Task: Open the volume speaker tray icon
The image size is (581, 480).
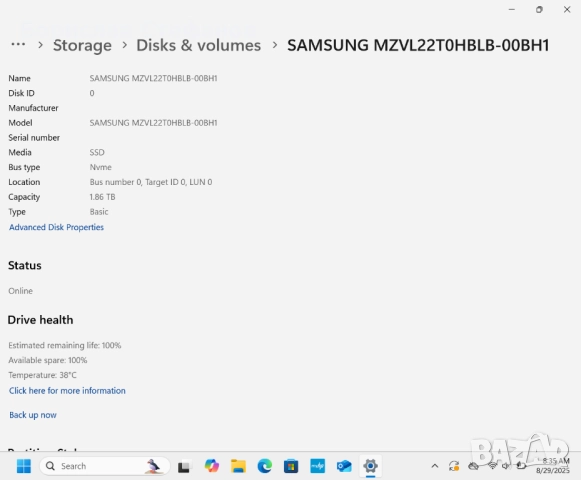Action: click(x=505, y=466)
